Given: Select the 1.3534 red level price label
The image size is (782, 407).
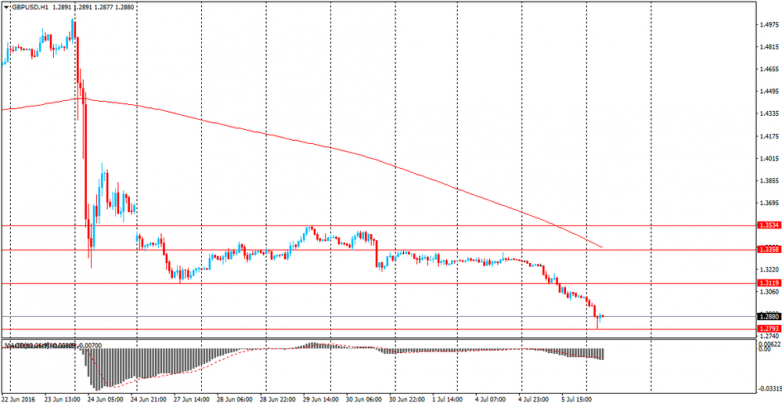Looking at the screenshot, I should coord(768,225).
